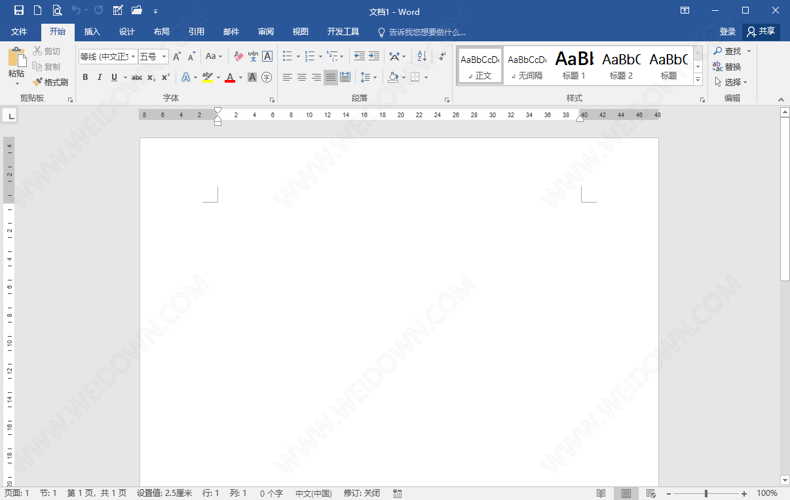The image size is (790, 500).
Task: Expand the styles gallery more arrow
Action: pyautogui.click(x=698, y=80)
